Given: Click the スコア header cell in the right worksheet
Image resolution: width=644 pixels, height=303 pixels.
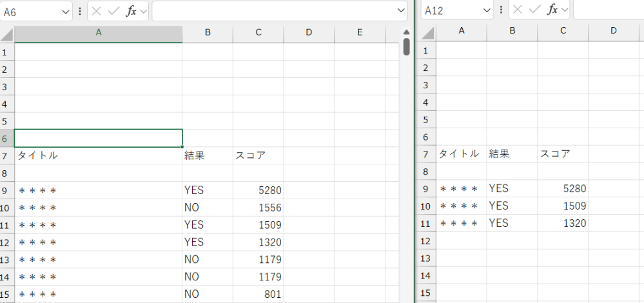Looking at the screenshot, I should (x=563, y=154).
